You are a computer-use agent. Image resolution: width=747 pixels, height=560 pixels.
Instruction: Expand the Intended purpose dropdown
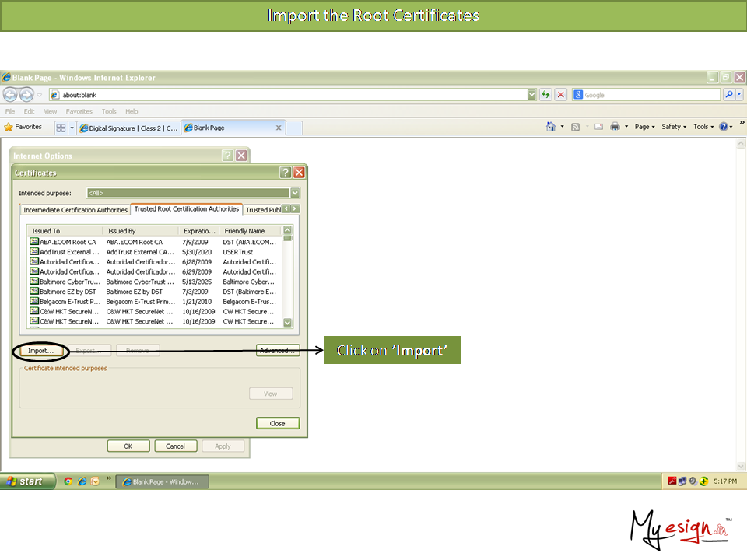click(295, 193)
